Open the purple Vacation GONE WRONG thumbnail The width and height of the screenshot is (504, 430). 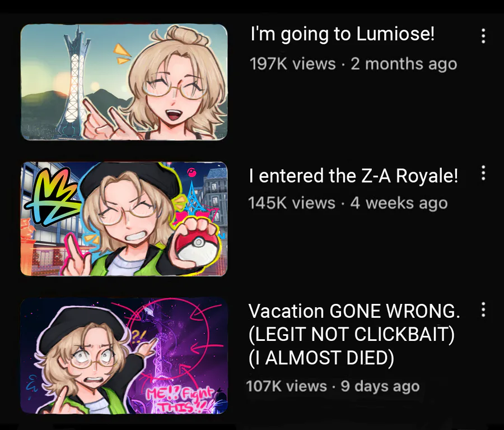[x=124, y=355]
